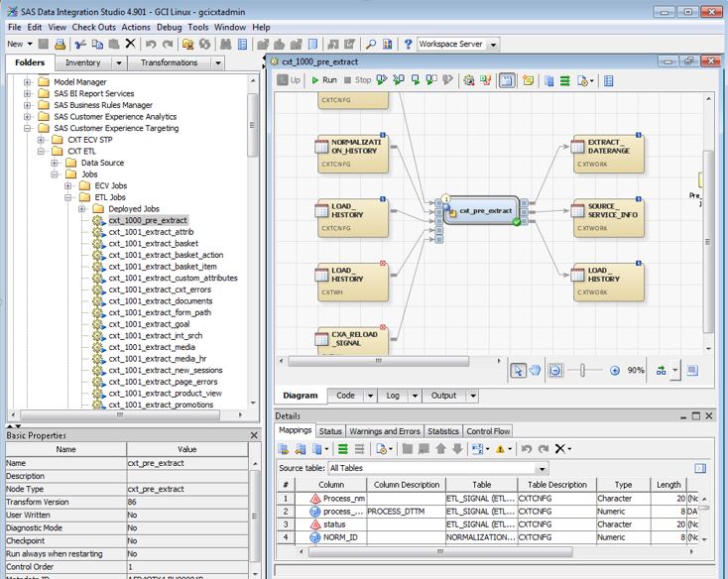Activate the hand pan tool

[535, 370]
